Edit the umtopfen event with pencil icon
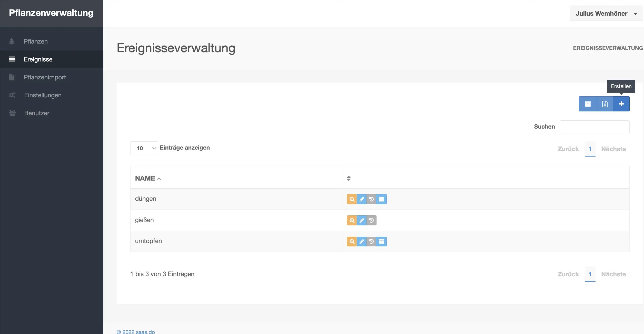The image size is (644, 334). (362, 242)
